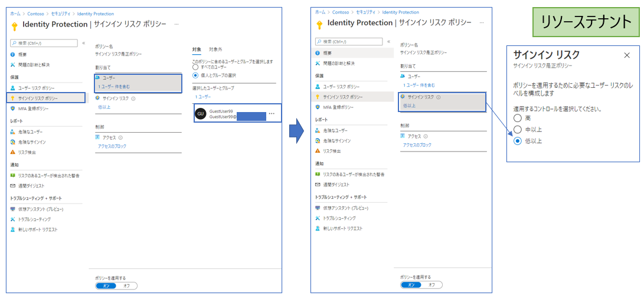Click the ユーザー リスク ポリシー person icon in left window

click(x=13, y=88)
